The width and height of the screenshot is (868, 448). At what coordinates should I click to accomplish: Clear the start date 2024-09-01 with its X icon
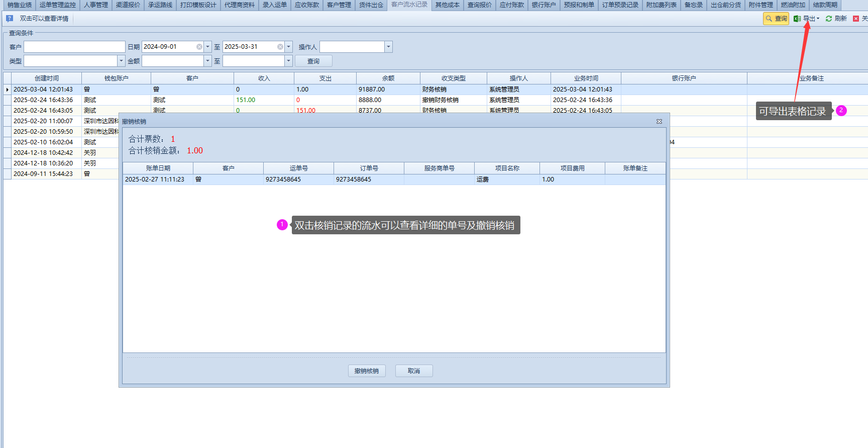click(199, 47)
